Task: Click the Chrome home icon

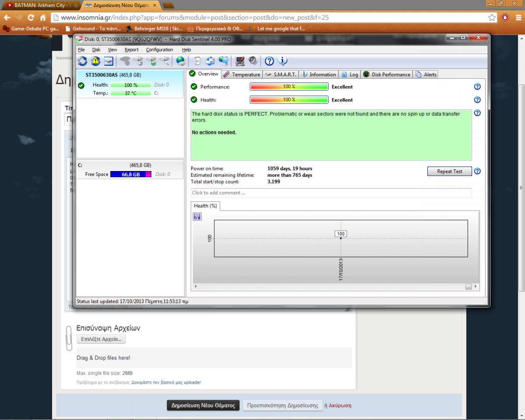Action: pyautogui.click(x=43, y=17)
